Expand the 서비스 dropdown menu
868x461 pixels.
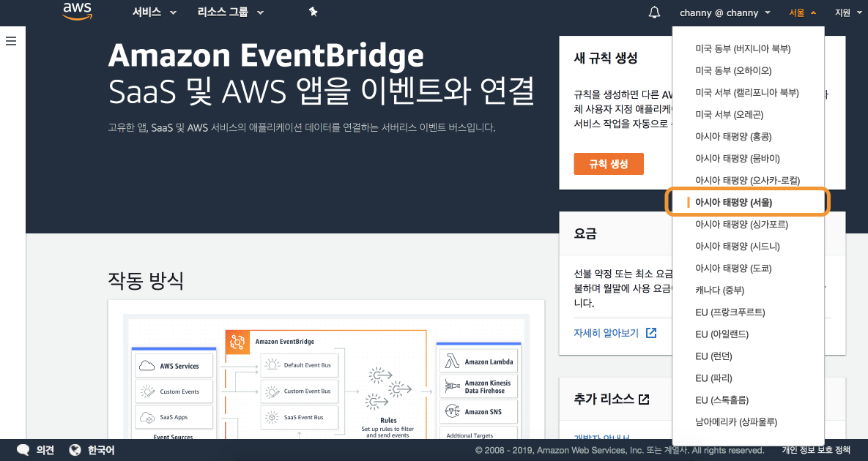[x=154, y=12]
